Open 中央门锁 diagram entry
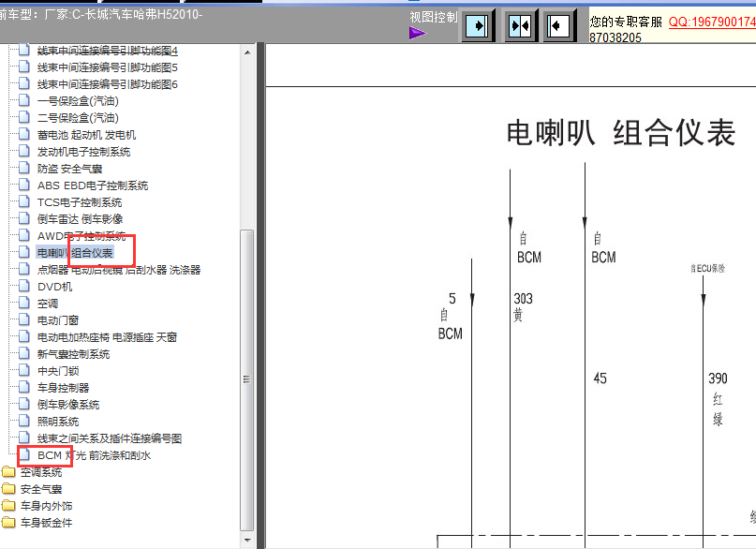Screen dimensions: 756x549 point(58,371)
